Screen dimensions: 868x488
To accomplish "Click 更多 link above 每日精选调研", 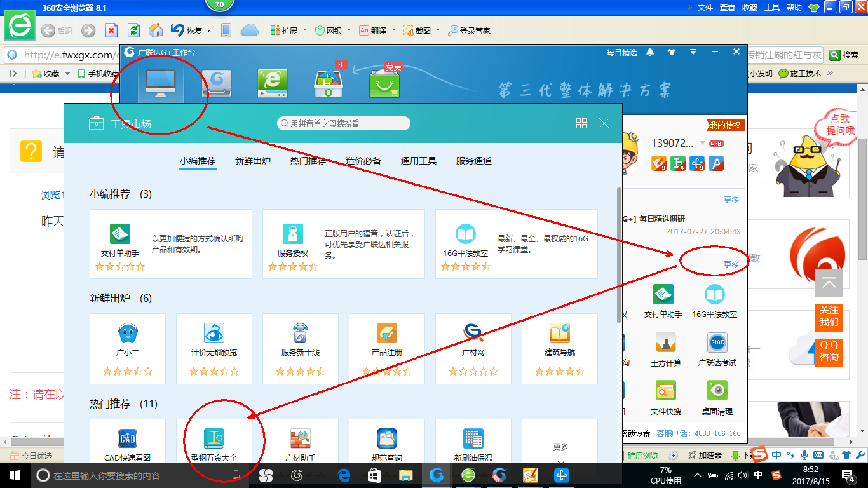I will [x=731, y=200].
